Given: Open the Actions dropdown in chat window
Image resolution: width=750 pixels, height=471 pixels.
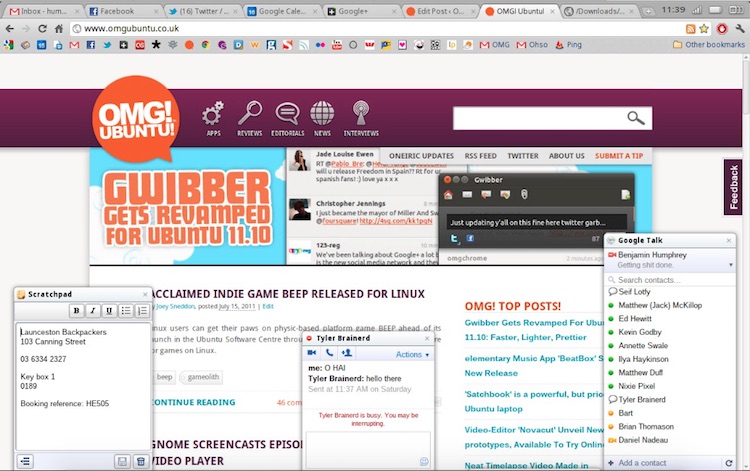Looking at the screenshot, I should point(412,354).
